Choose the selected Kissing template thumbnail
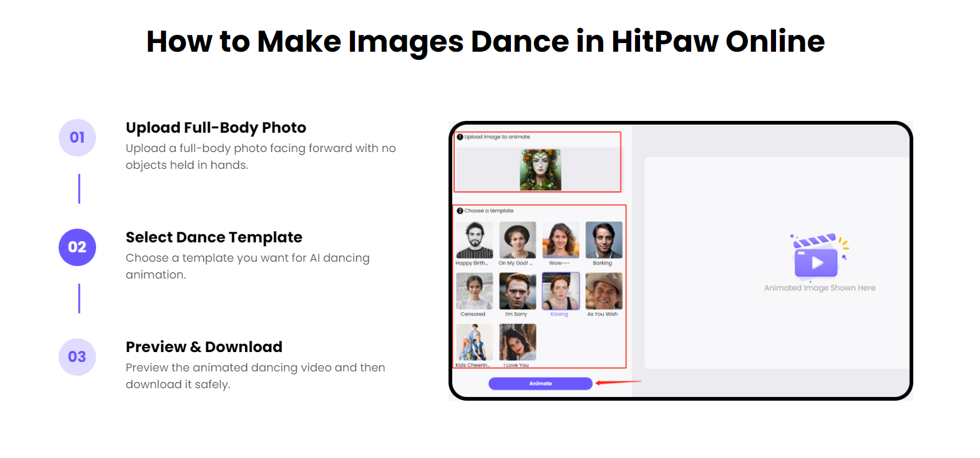 pyautogui.click(x=561, y=291)
